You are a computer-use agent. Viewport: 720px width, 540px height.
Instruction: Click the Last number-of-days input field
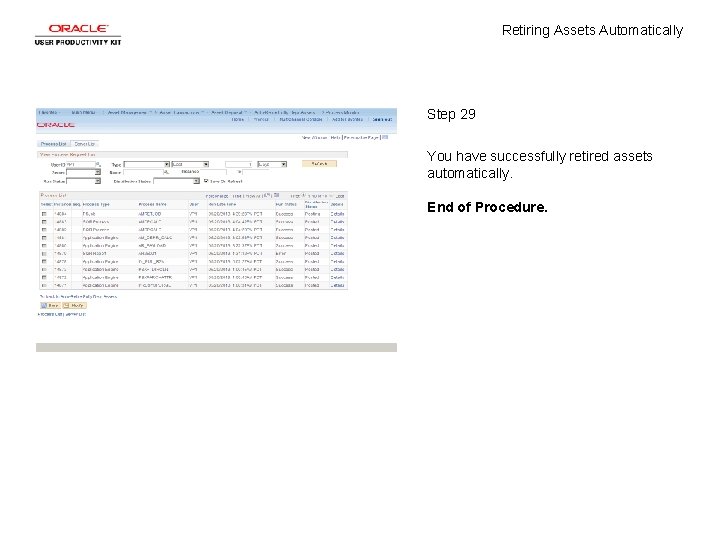click(x=238, y=164)
